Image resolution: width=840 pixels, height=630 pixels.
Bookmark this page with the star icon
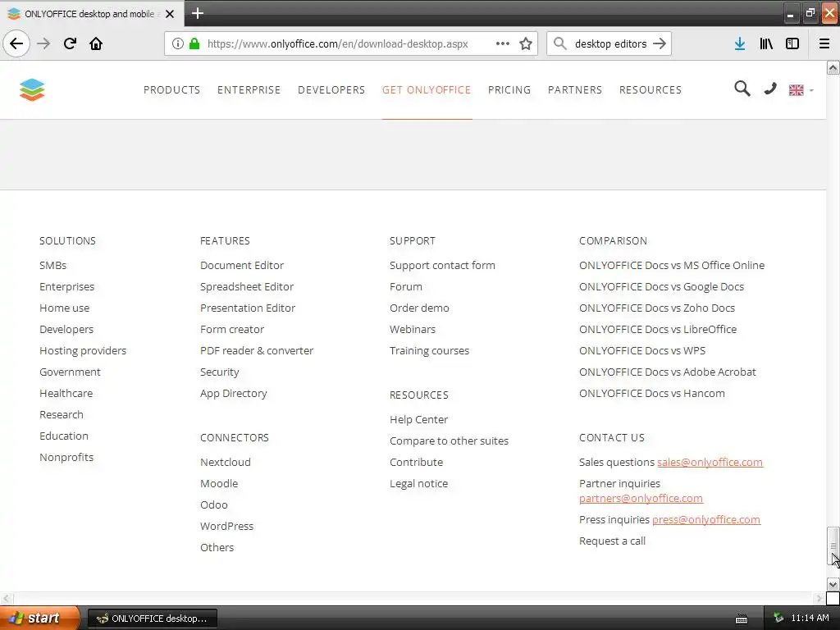(x=526, y=43)
